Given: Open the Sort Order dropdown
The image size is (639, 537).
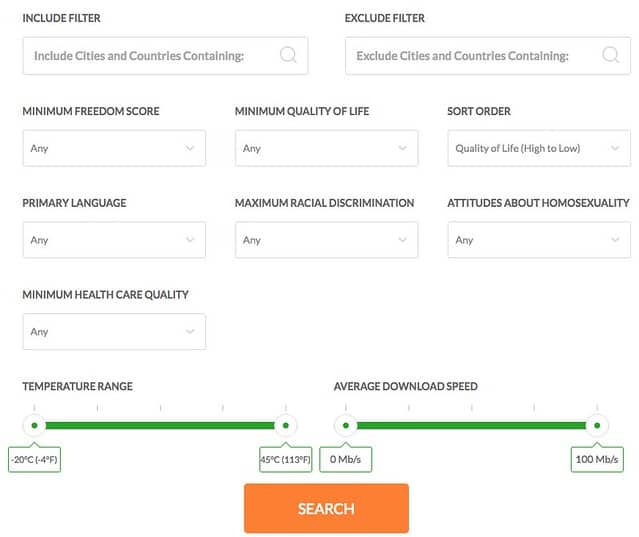Looking at the screenshot, I should [x=539, y=148].
